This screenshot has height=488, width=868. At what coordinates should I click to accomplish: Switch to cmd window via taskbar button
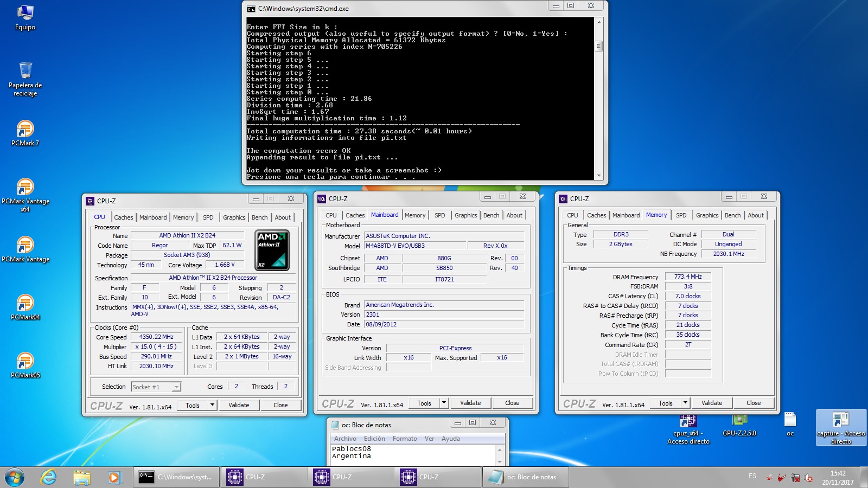click(176, 477)
